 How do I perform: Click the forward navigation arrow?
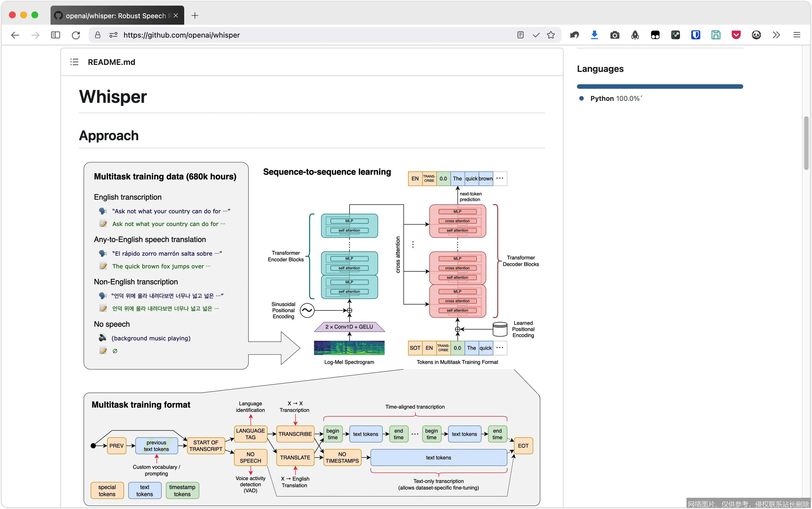click(35, 35)
